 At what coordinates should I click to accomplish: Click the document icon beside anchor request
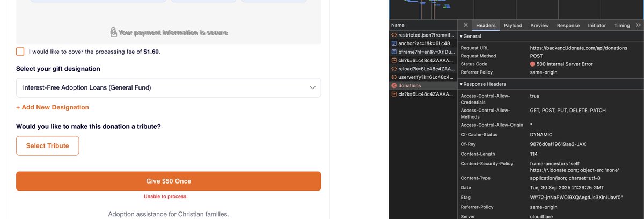tap(394, 43)
